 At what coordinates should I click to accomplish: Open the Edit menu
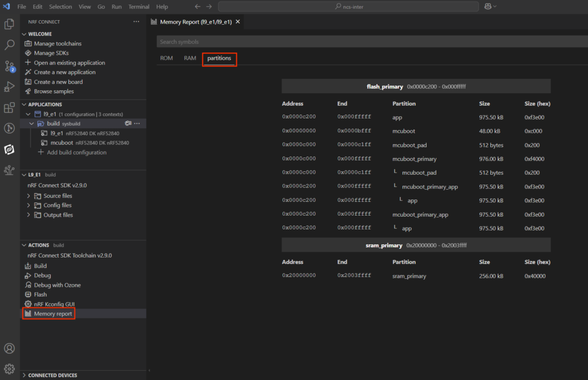(37, 6)
